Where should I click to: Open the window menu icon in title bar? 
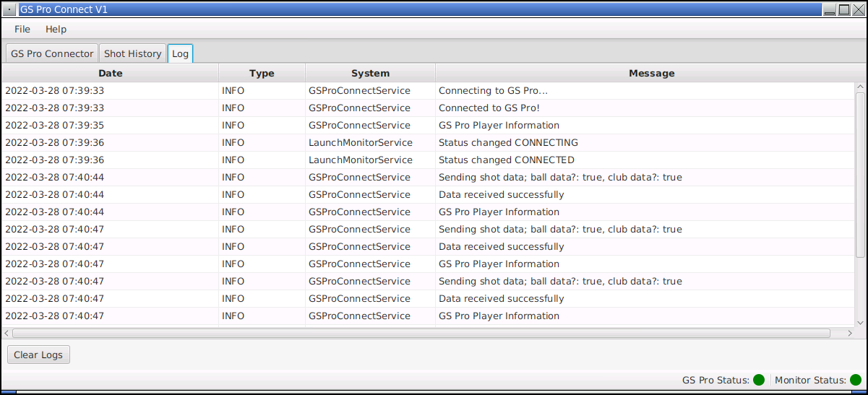point(9,9)
